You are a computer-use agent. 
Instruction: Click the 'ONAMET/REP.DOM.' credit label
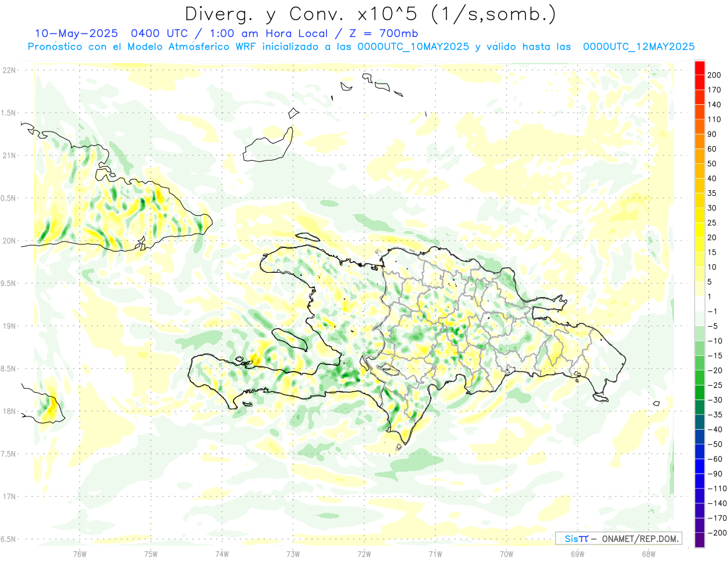click(639, 538)
